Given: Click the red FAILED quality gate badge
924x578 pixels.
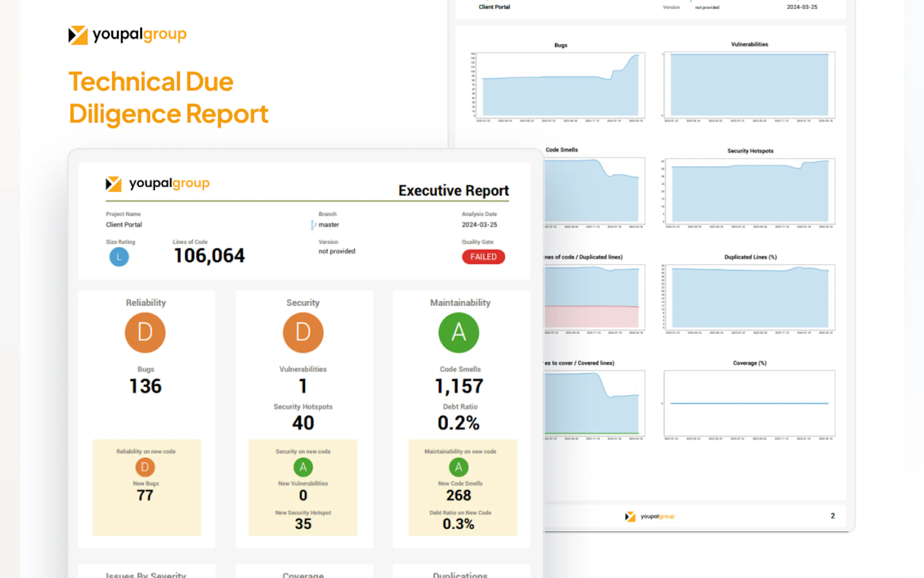Looking at the screenshot, I should 483,257.
